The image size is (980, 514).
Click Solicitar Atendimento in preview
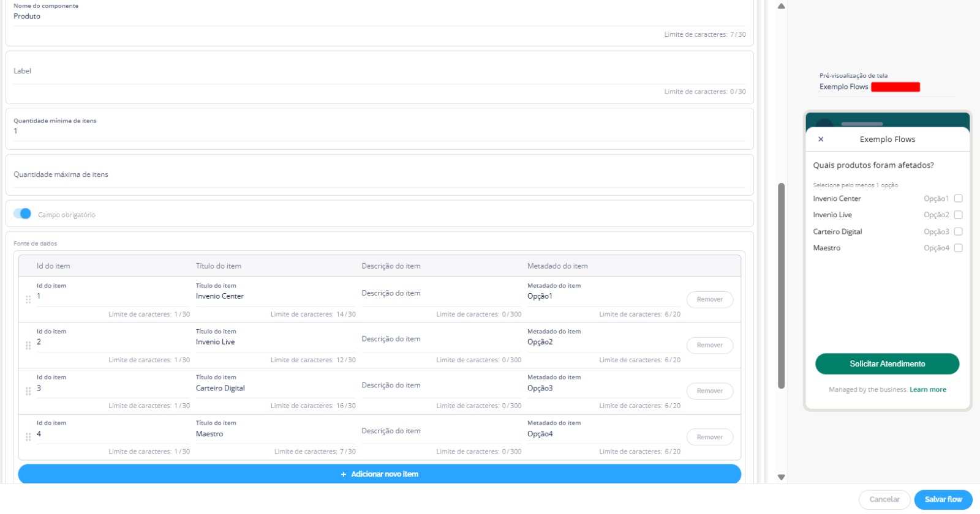[x=887, y=363]
